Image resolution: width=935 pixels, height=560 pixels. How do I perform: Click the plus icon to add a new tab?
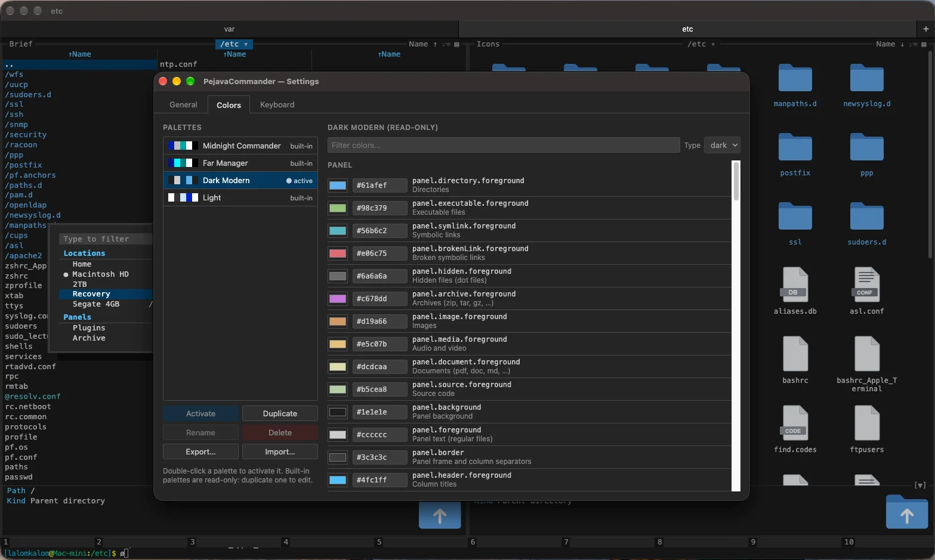click(x=925, y=29)
